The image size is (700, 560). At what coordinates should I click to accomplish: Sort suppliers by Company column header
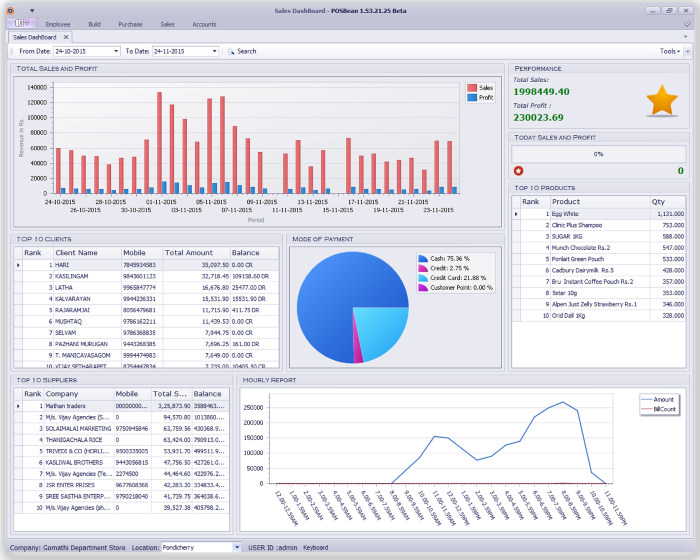pyautogui.click(x=79, y=394)
